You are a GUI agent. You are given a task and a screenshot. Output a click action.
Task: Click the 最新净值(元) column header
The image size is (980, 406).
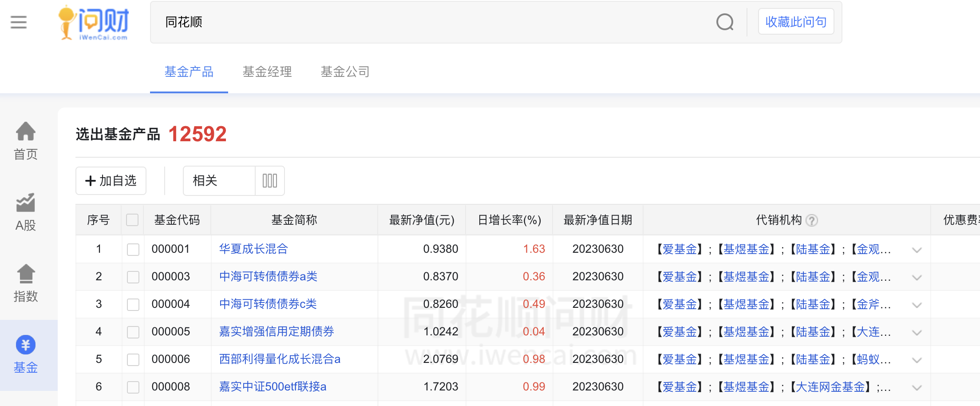click(422, 220)
